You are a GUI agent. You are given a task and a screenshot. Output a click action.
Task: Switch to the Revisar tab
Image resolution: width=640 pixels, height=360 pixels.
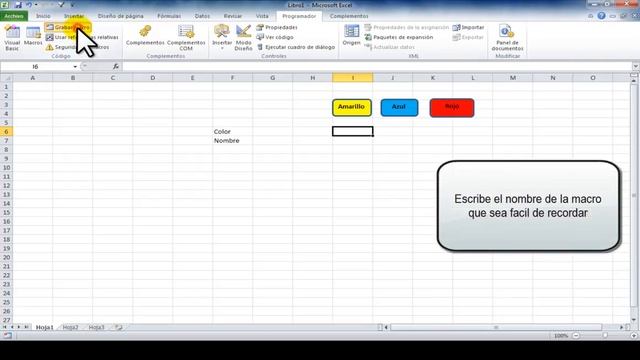point(233,16)
